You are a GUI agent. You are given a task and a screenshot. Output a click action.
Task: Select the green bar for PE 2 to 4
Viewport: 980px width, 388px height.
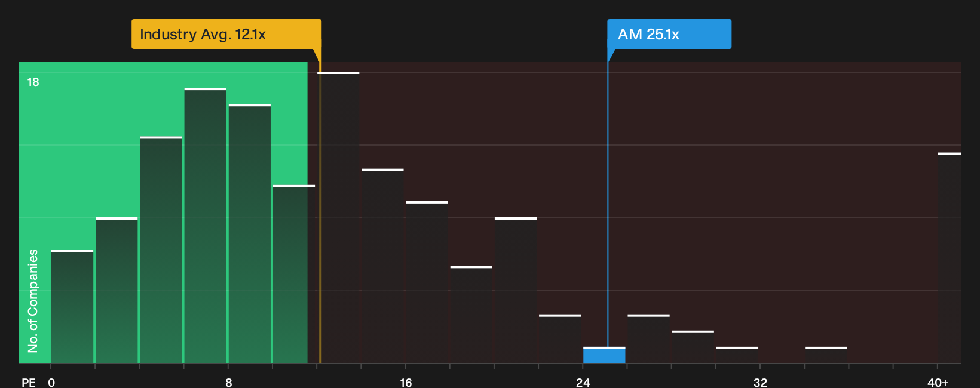(117, 290)
